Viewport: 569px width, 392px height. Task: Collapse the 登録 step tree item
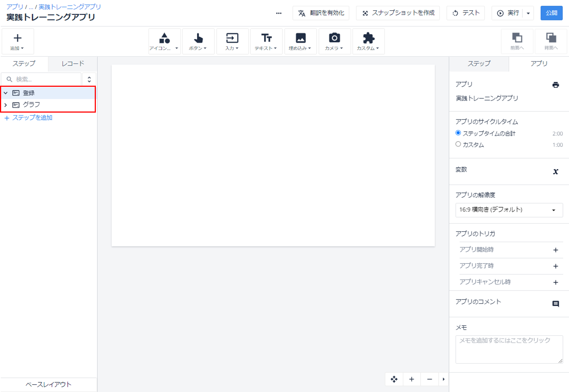6,93
